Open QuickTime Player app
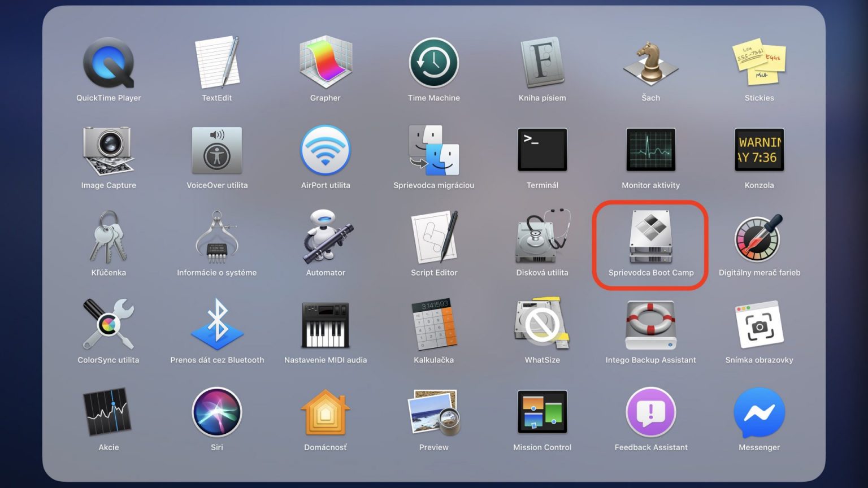Image resolution: width=868 pixels, height=488 pixels. (108, 63)
